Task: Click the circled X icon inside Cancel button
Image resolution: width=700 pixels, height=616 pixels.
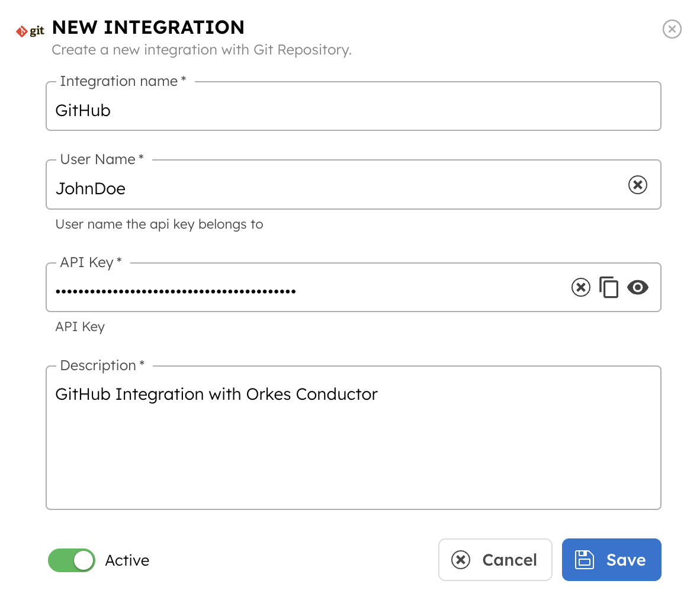Action: pyautogui.click(x=461, y=559)
